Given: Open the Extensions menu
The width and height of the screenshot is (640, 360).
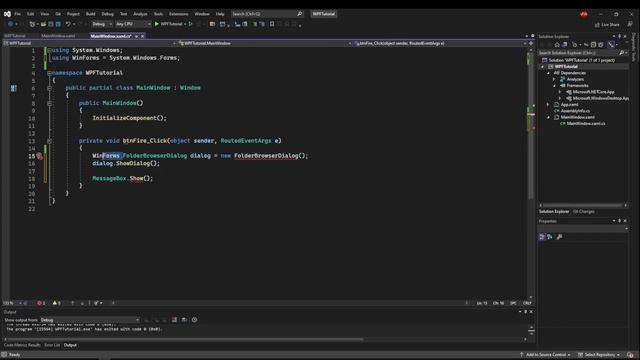Looking at the screenshot, I should 179,14.
